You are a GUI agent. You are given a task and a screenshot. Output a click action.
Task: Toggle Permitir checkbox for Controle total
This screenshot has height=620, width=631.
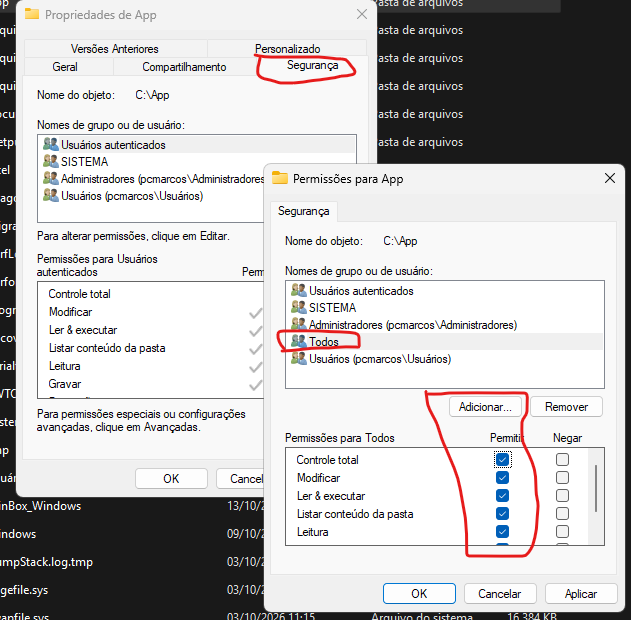tap(503, 459)
